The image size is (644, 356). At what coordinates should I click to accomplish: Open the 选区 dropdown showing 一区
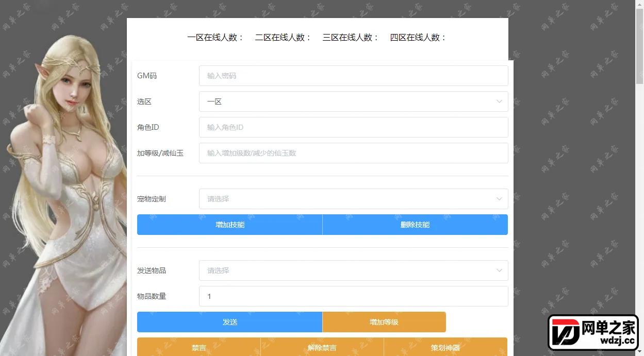(x=353, y=101)
